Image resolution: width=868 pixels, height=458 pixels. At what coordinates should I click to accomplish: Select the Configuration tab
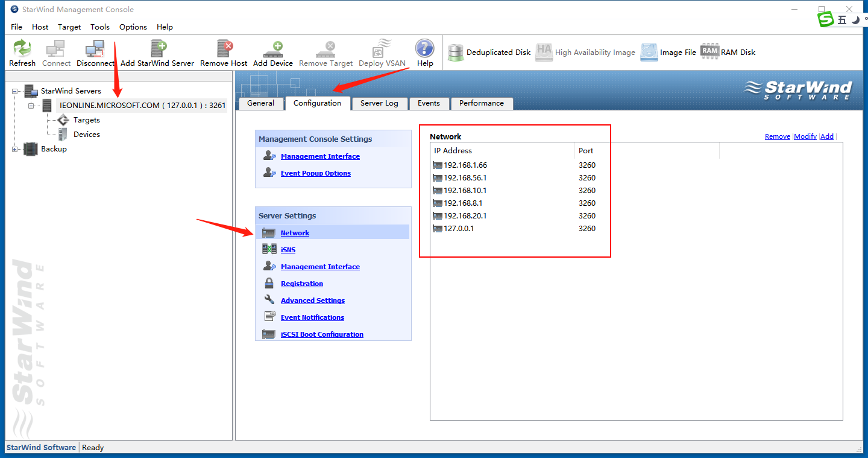click(x=318, y=103)
